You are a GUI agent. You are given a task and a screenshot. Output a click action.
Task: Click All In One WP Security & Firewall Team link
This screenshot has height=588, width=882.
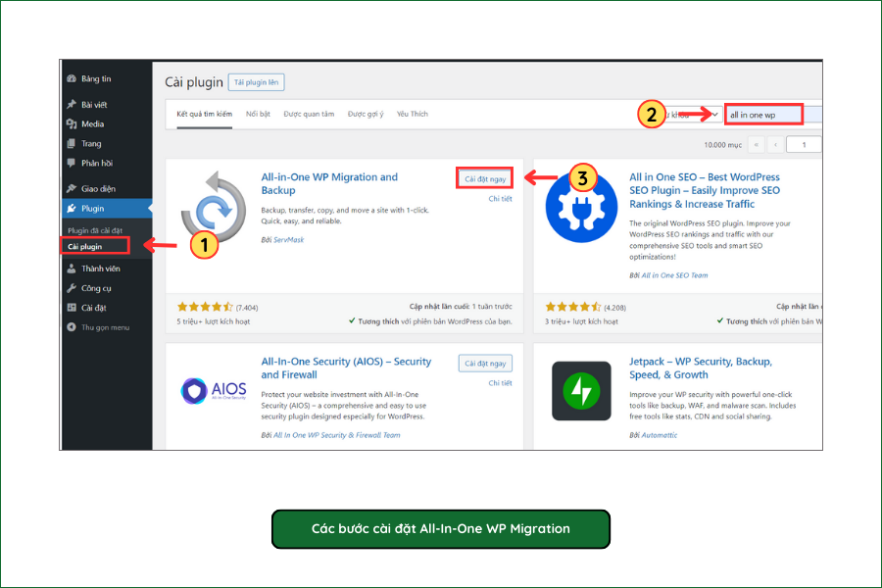coord(336,435)
